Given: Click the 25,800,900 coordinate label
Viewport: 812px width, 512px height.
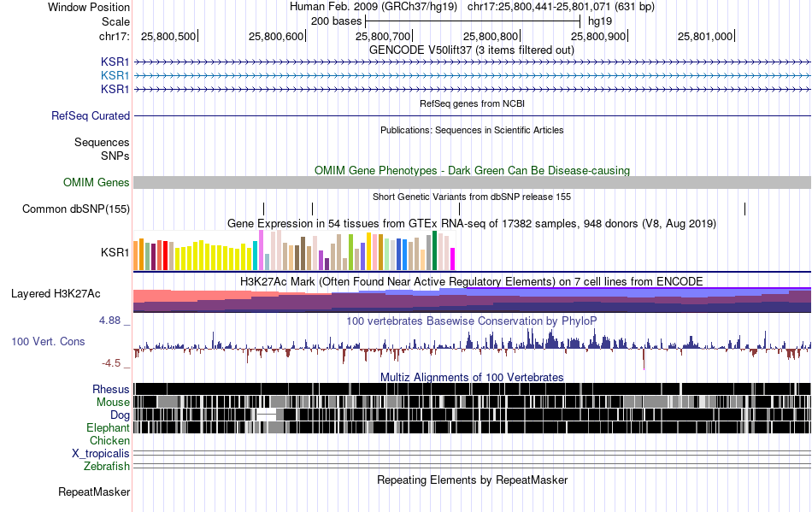Looking at the screenshot, I should 598,36.
